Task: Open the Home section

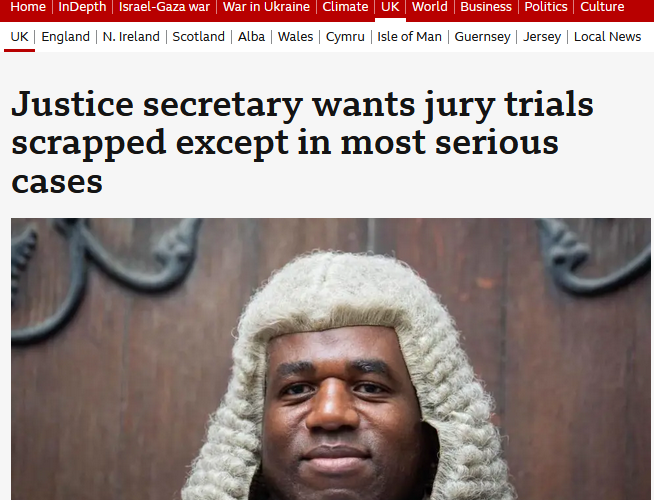Action: pos(28,7)
